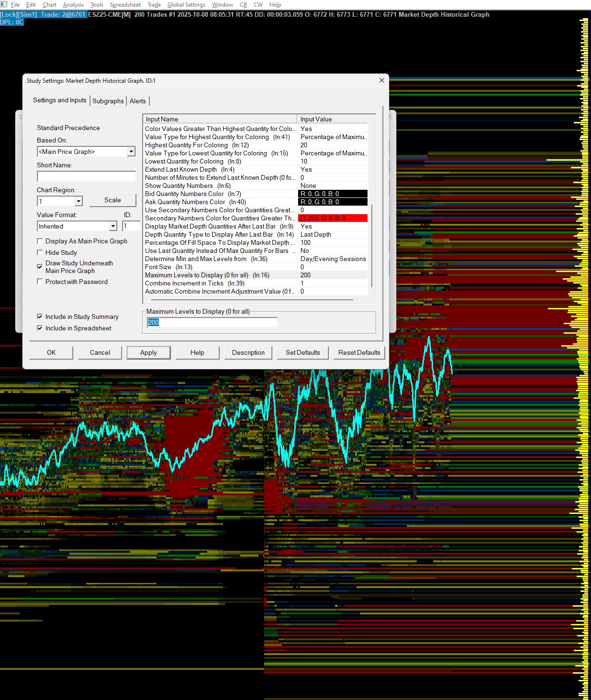
Task: Select Automatic Combine Increment Adjustment Value row
Action: tap(256, 291)
